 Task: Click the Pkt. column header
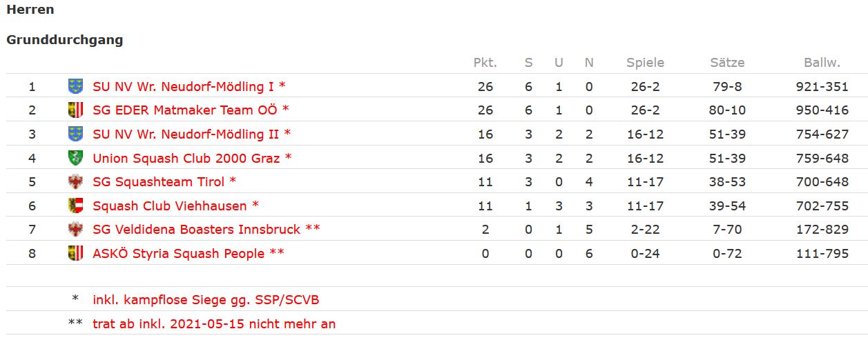click(x=485, y=63)
